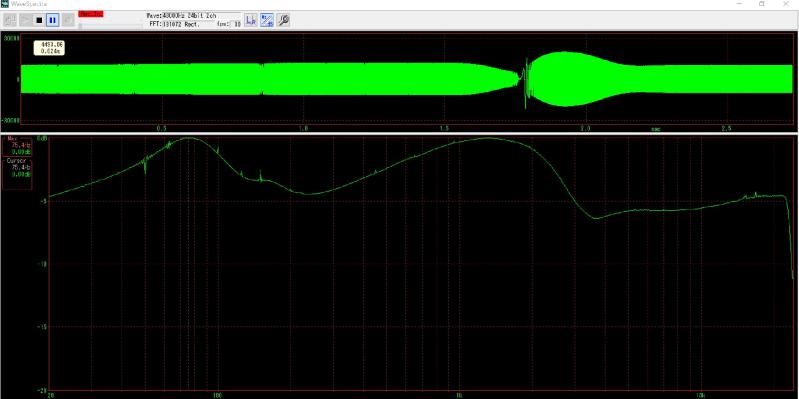Adjust the playback position slider under red label

click(x=110, y=26)
